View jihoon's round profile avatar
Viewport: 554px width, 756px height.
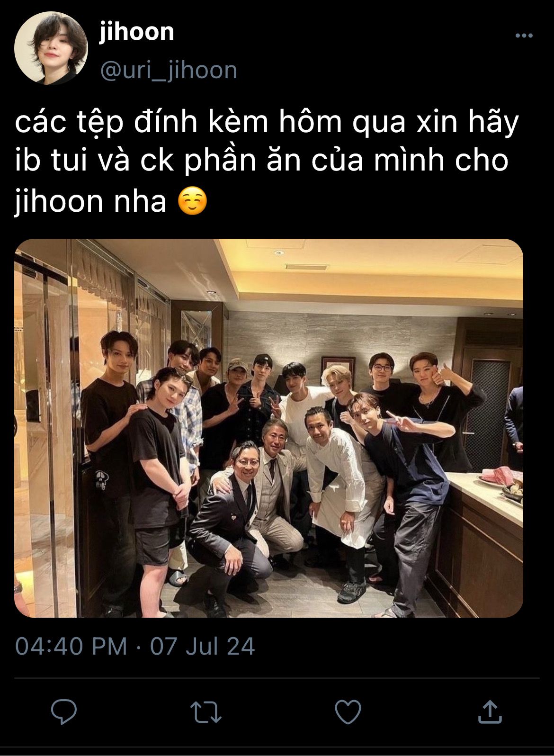coord(51,49)
